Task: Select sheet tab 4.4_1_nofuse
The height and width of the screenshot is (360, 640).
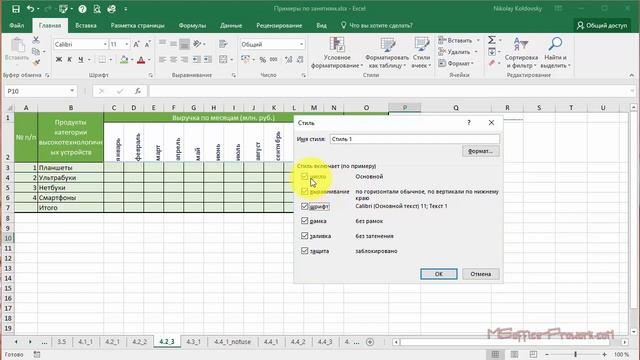Action: point(232,342)
